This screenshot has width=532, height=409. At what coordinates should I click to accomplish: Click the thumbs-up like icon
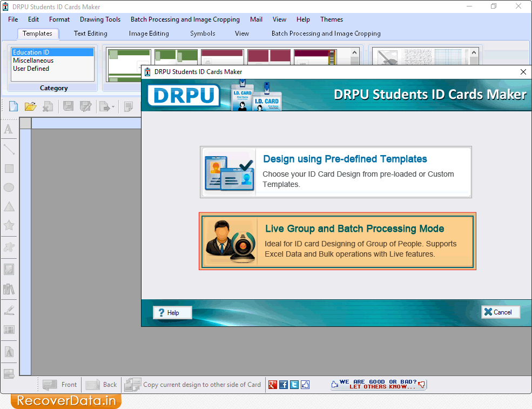click(305, 385)
